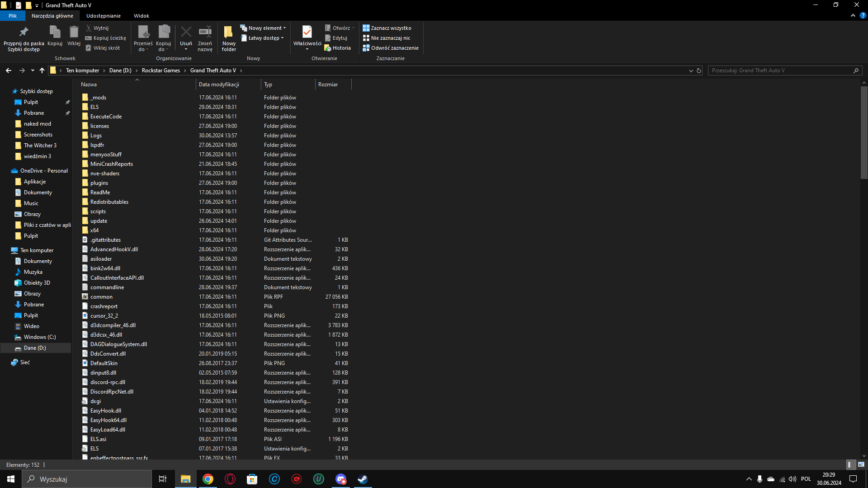868x488 pixels.
Task: Collapse the ribbon with the chevron
Action: (x=853, y=15)
